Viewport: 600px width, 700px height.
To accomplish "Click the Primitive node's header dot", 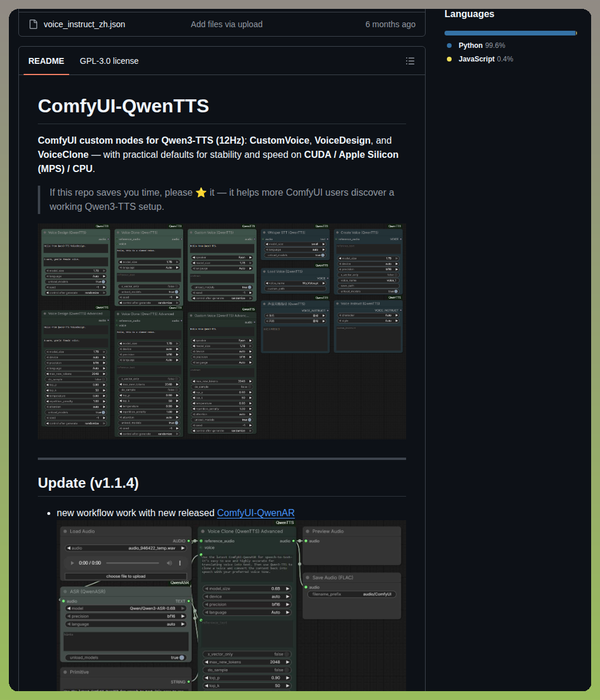I will [x=65, y=672].
